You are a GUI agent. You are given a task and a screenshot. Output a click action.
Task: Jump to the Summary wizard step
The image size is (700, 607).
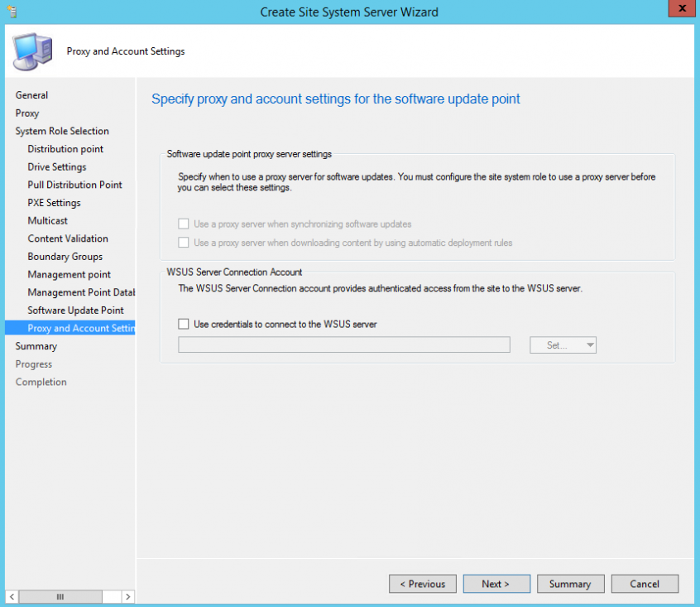point(36,346)
